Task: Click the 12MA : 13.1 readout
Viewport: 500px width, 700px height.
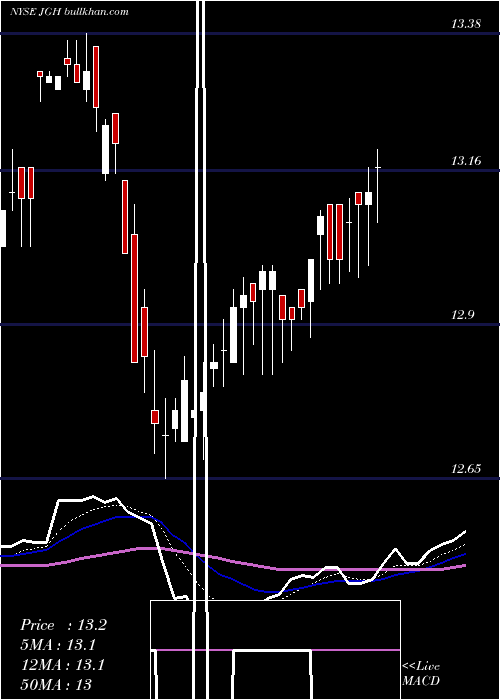Action: (63, 665)
